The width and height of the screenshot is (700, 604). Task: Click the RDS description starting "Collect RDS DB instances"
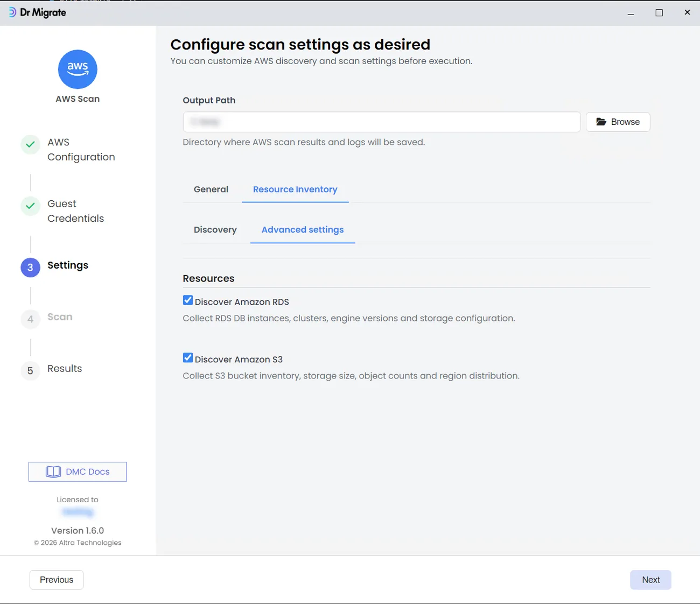349,318
